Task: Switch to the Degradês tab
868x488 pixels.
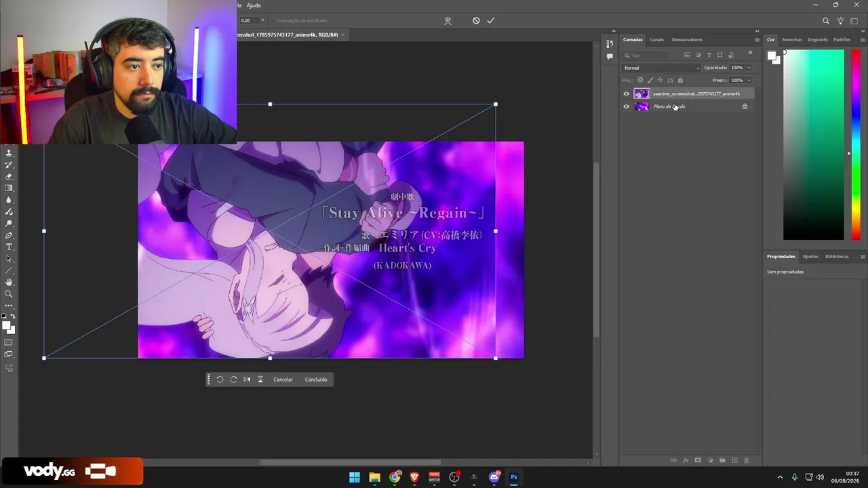Action: tap(818, 39)
